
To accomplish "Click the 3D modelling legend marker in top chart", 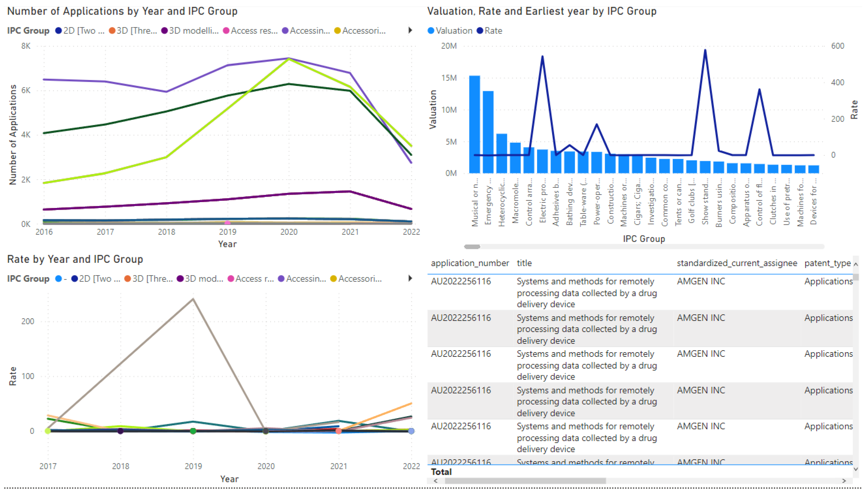I will pyautogui.click(x=164, y=31).
